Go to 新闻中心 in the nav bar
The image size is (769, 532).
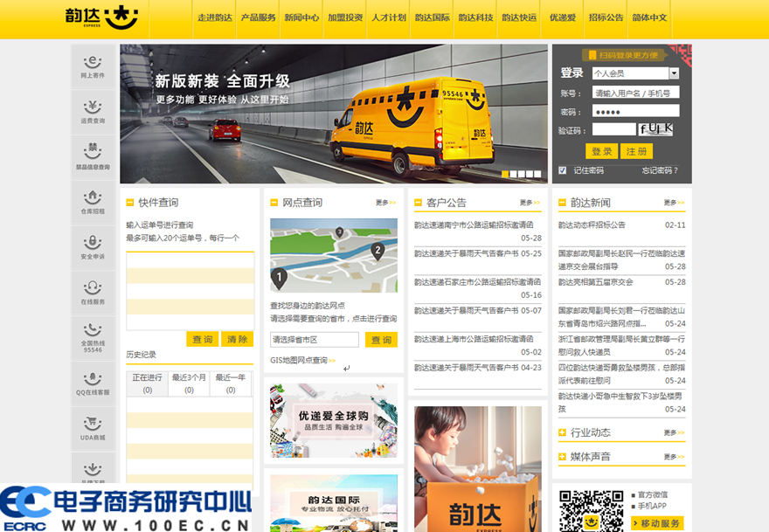point(301,17)
